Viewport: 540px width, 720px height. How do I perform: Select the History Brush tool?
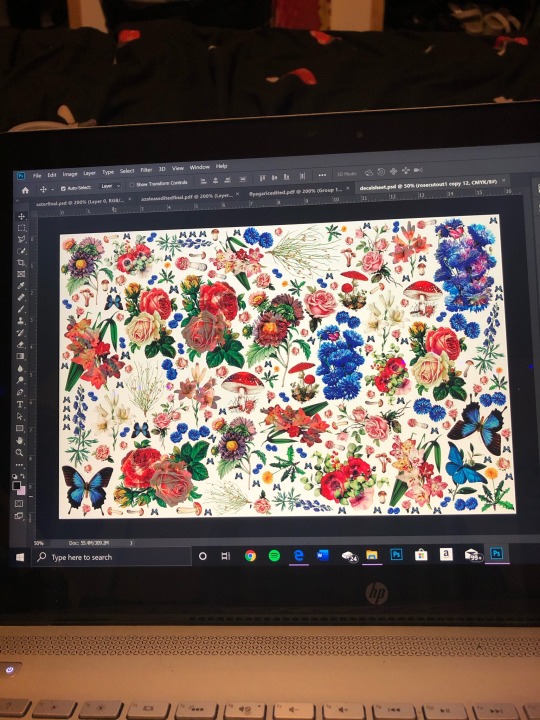(21, 332)
